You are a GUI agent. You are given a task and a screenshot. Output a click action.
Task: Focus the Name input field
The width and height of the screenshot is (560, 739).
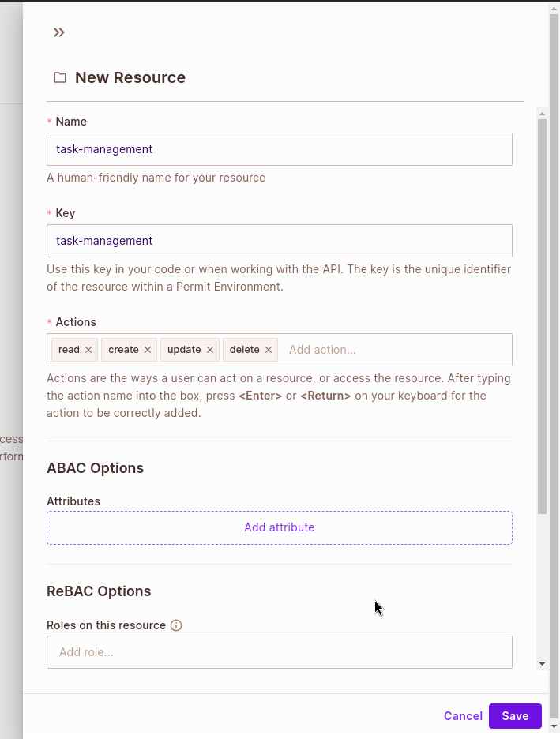(x=280, y=149)
